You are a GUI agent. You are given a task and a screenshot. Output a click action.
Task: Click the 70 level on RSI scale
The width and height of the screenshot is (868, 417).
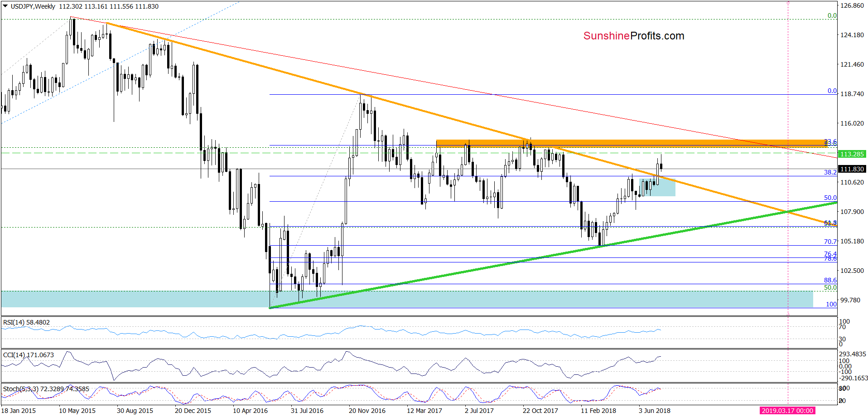pyautogui.click(x=842, y=327)
